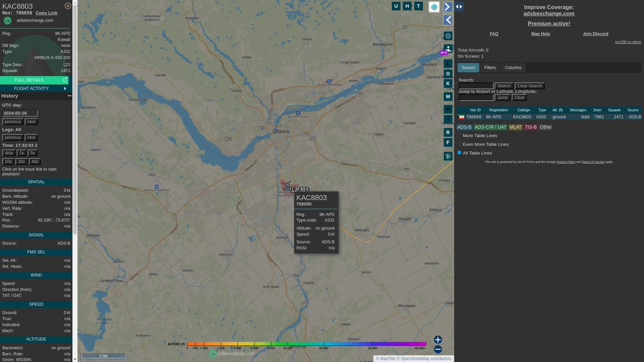Switch to the Columns tab
This screenshot has width=644, height=362.
(x=513, y=67)
